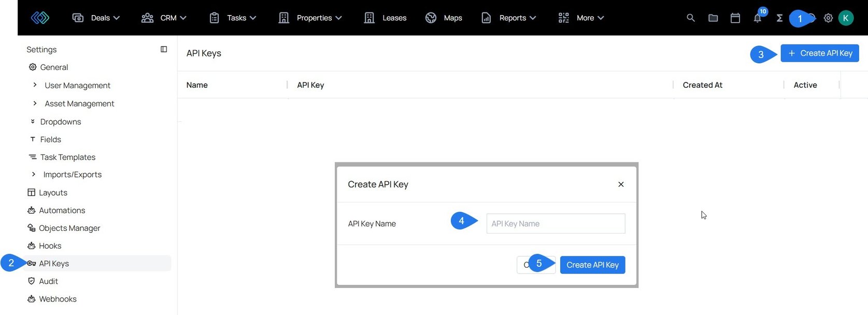
Task: Click the top-right Create API Key button
Action: tap(820, 53)
